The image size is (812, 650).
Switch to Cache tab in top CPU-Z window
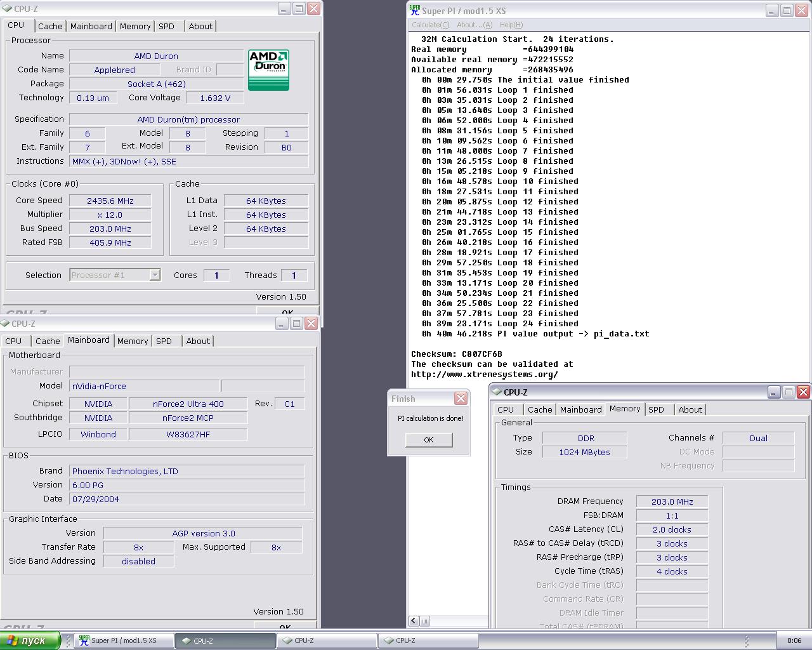point(50,26)
